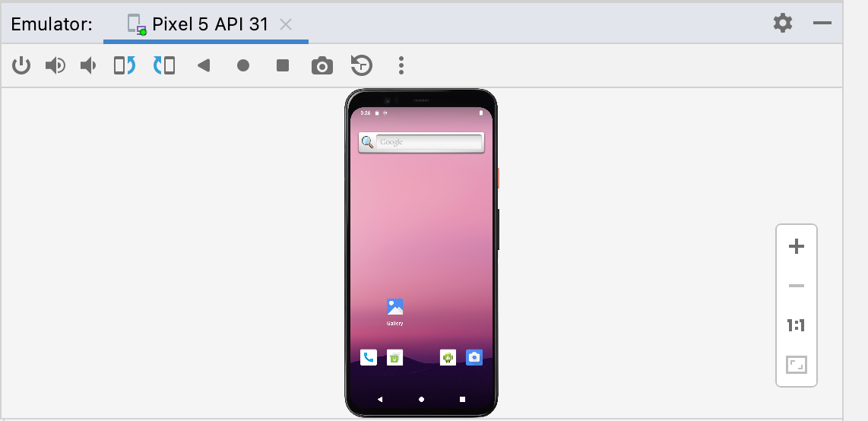Zoom in with the plus button
The width and height of the screenshot is (868, 421).
pyautogui.click(x=797, y=246)
